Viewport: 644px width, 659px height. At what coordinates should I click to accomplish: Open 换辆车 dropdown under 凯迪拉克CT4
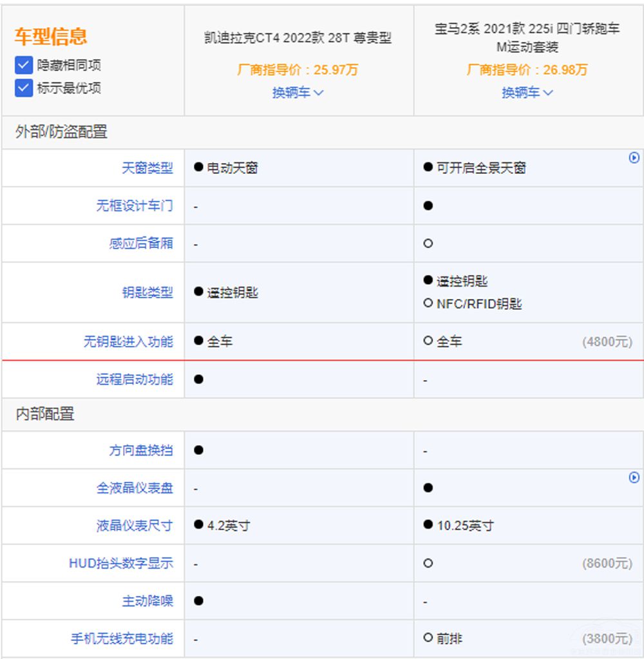pyautogui.click(x=298, y=93)
